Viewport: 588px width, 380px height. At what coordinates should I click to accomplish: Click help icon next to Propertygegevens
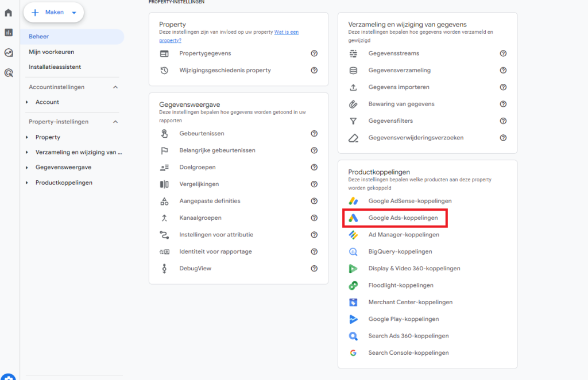[314, 53]
